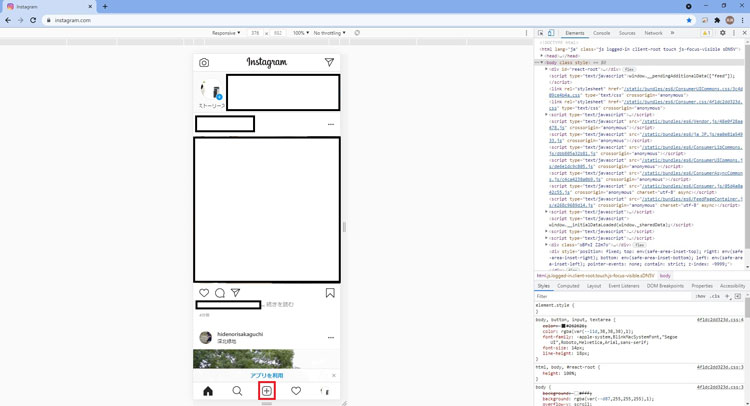750x406 pixels.
Task: Open Chrome extensions puzzle icon
Action: tap(717, 20)
